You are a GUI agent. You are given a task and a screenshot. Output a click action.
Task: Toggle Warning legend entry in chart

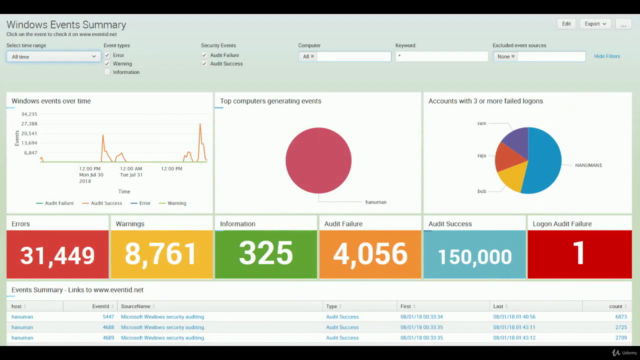pyautogui.click(x=172, y=203)
